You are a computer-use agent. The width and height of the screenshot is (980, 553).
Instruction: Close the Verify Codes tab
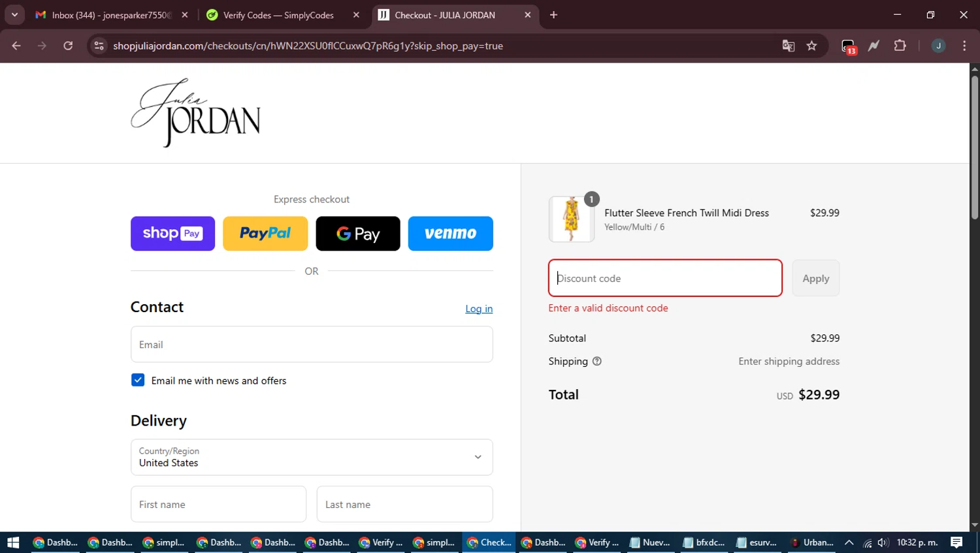tap(356, 15)
